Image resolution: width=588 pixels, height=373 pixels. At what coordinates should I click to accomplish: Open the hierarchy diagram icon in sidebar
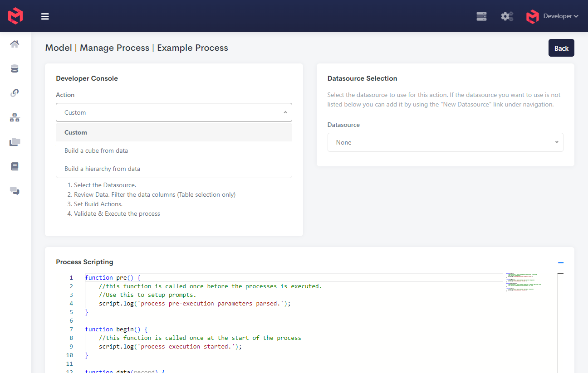(x=15, y=118)
